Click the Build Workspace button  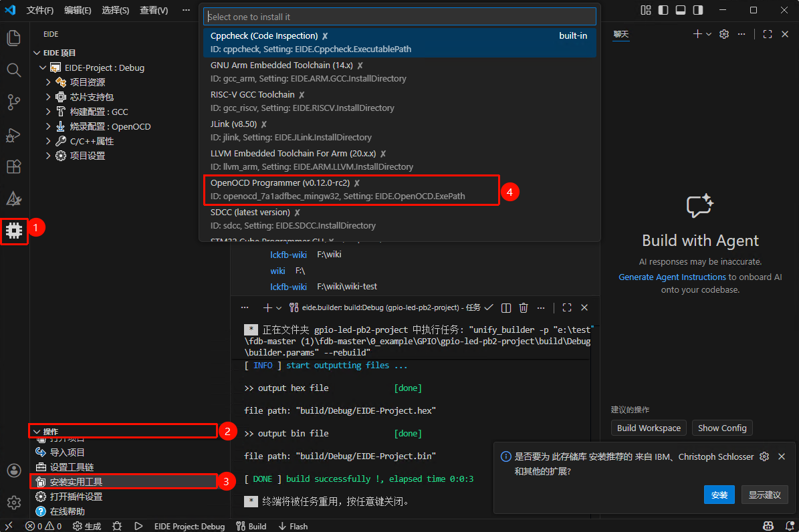pyautogui.click(x=649, y=428)
